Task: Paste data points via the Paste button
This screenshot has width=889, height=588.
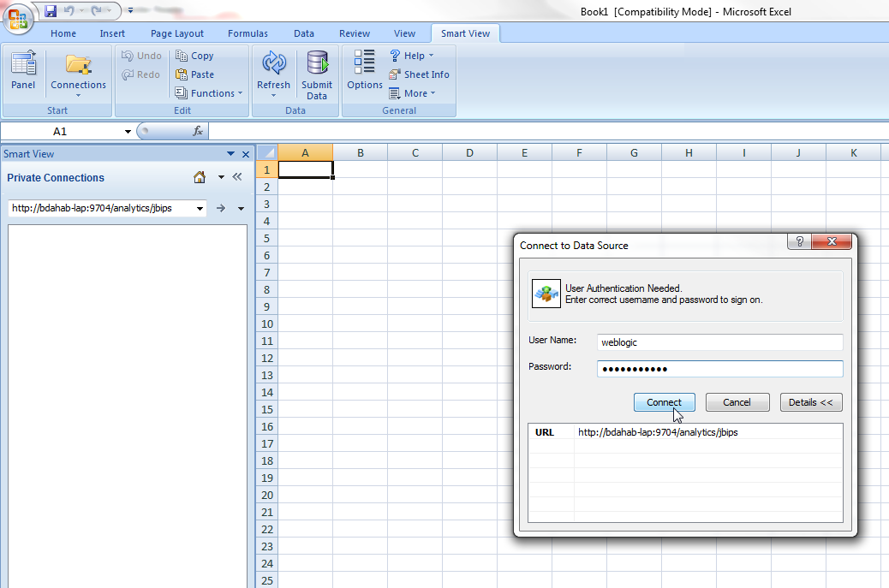Action: tap(194, 74)
